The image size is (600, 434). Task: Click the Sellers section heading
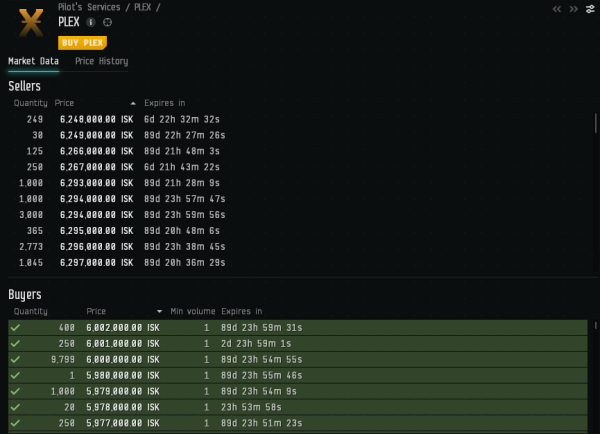(24, 86)
